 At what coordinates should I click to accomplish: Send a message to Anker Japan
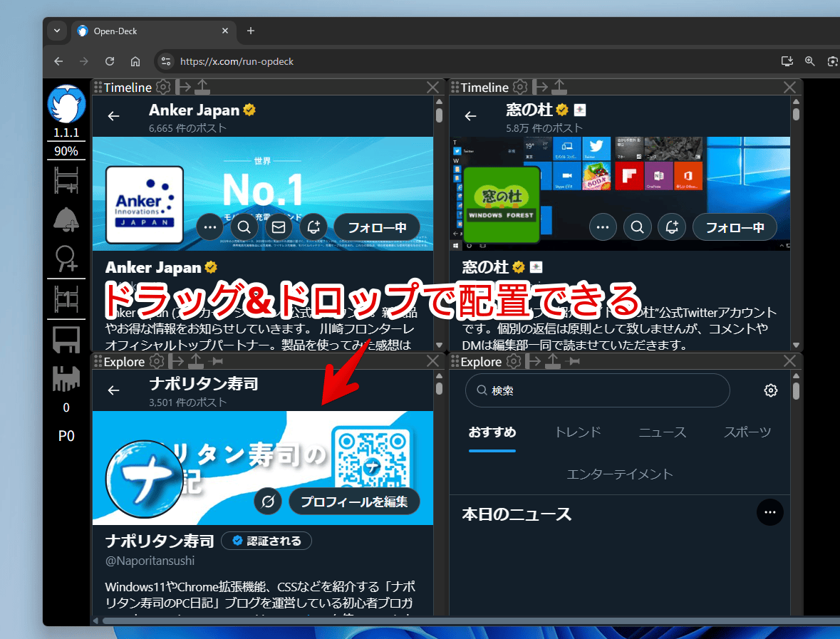[279, 227]
